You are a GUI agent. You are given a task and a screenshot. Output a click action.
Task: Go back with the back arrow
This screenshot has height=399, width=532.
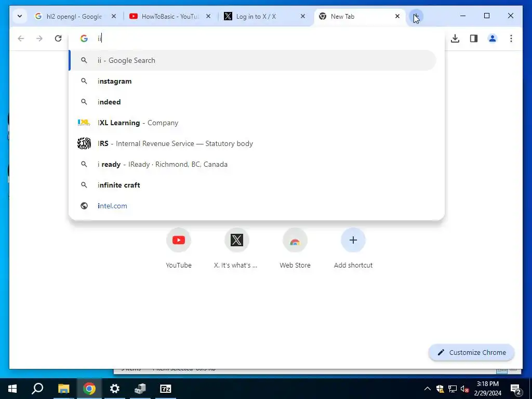[x=21, y=38]
